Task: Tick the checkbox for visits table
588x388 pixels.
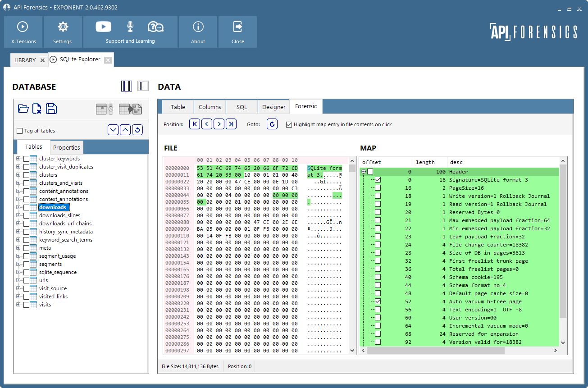Action: coord(26,305)
